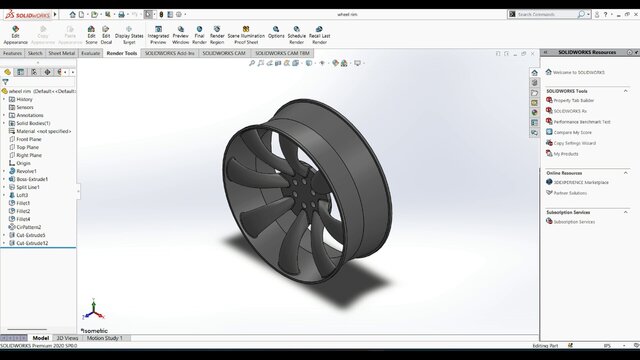
Task: Switch to the SOLIDWORKS CAM tab
Action: pyautogui.click(x=224, y=53)
